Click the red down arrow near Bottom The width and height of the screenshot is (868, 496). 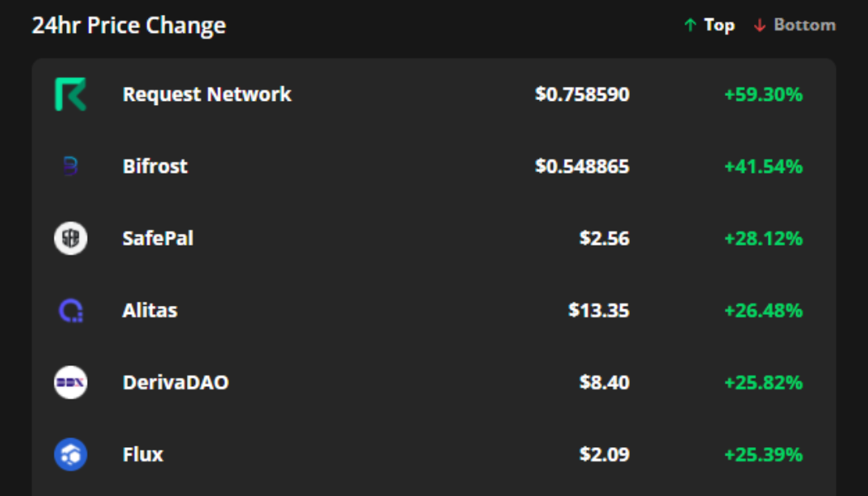pos(758,25)
